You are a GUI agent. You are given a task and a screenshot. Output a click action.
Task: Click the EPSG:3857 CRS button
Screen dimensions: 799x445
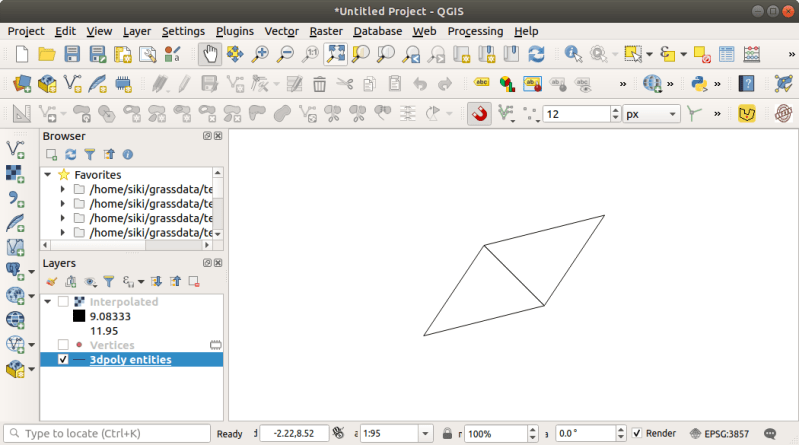pyautogui.click(x=719, y=434)
